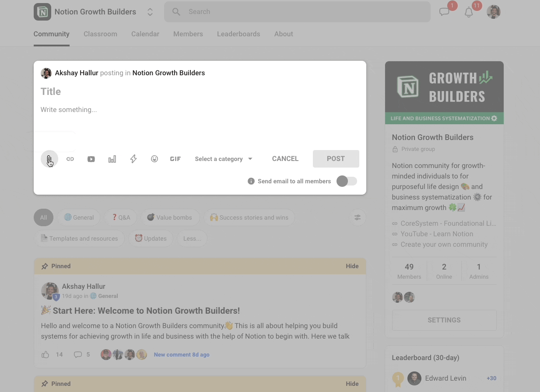Create a poll with the bar chart icon
The height and width of the screenshot is (392, 540).
[x=112, y=159]
